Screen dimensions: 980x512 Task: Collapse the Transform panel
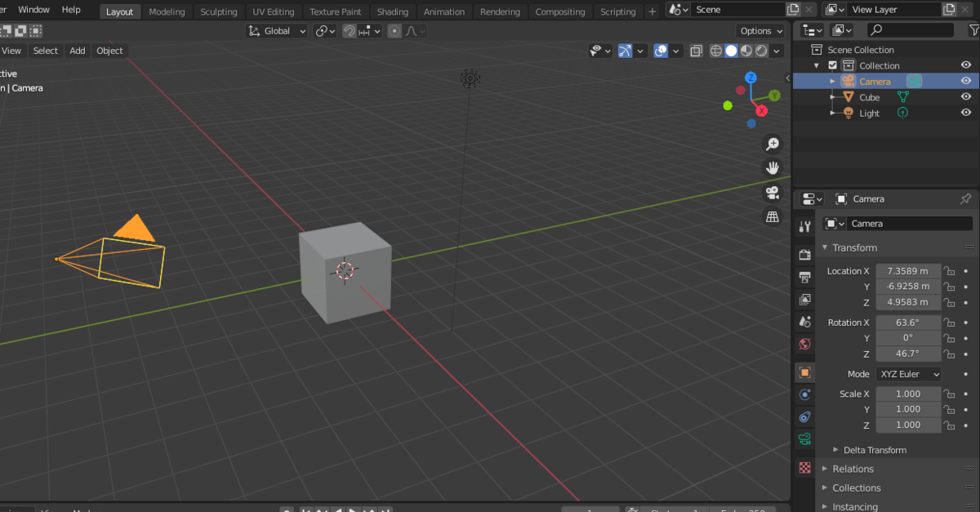click(825, 247)
